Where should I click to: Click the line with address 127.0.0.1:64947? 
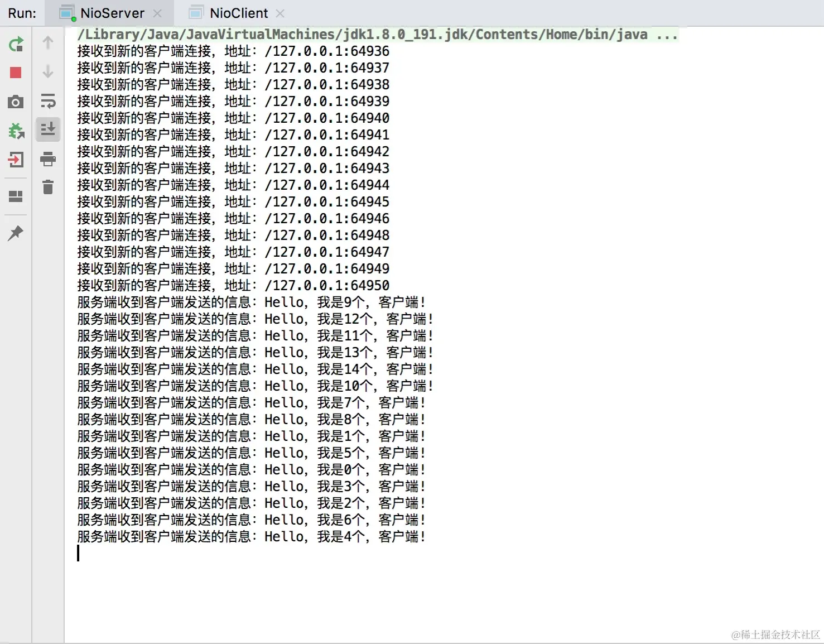point(233,252)
